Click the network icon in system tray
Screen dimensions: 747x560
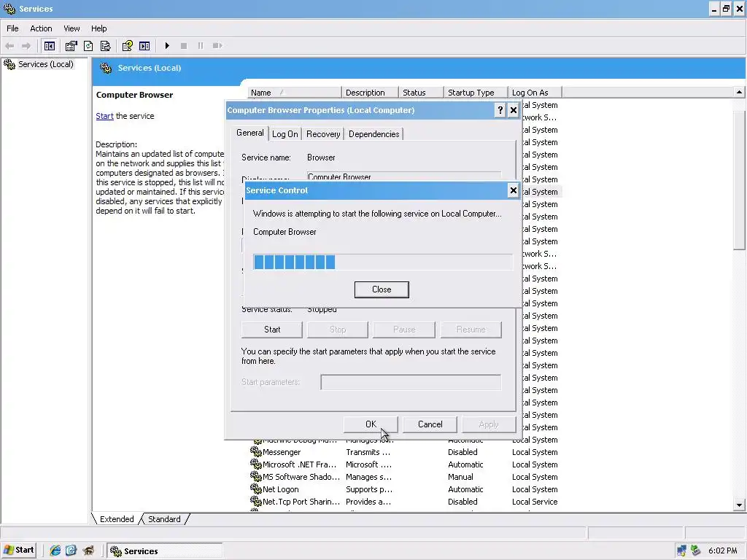(x=682, y=551)
